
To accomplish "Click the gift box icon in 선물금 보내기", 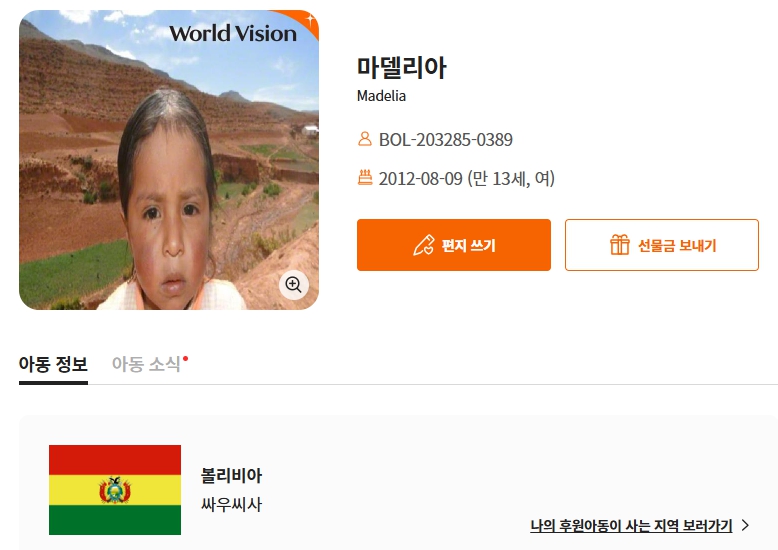I will tap(620, 245).
